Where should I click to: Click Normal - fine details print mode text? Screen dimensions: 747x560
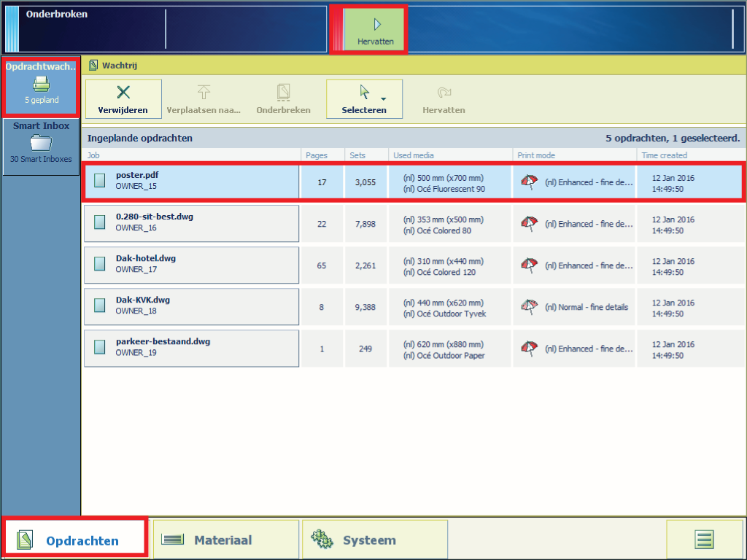pos(587,307)
